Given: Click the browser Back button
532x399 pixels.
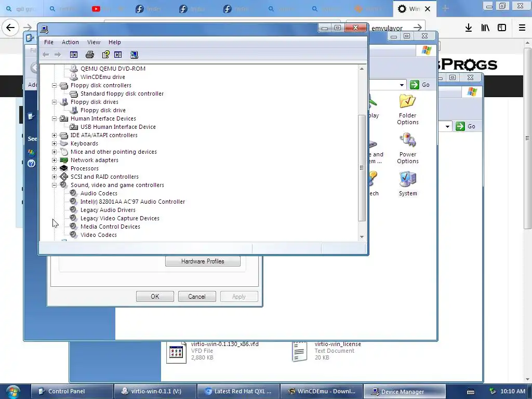Looking at the screenshot, I should click(10, 28).
